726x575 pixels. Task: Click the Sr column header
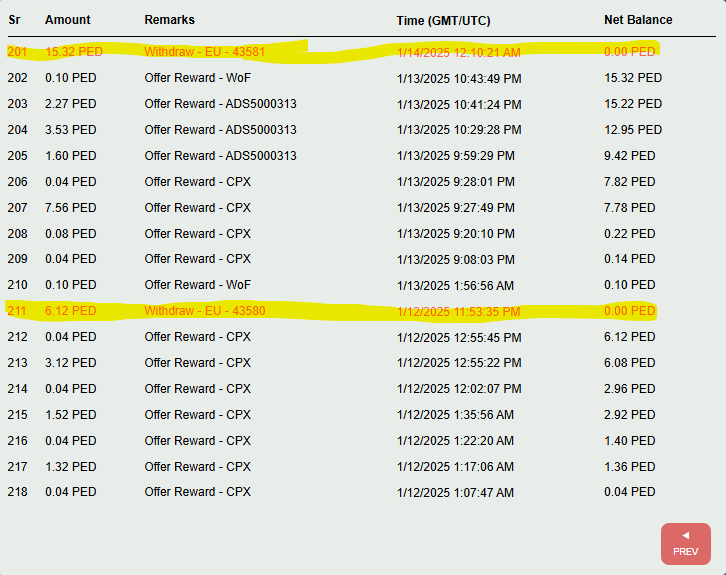tap(14, 20)
